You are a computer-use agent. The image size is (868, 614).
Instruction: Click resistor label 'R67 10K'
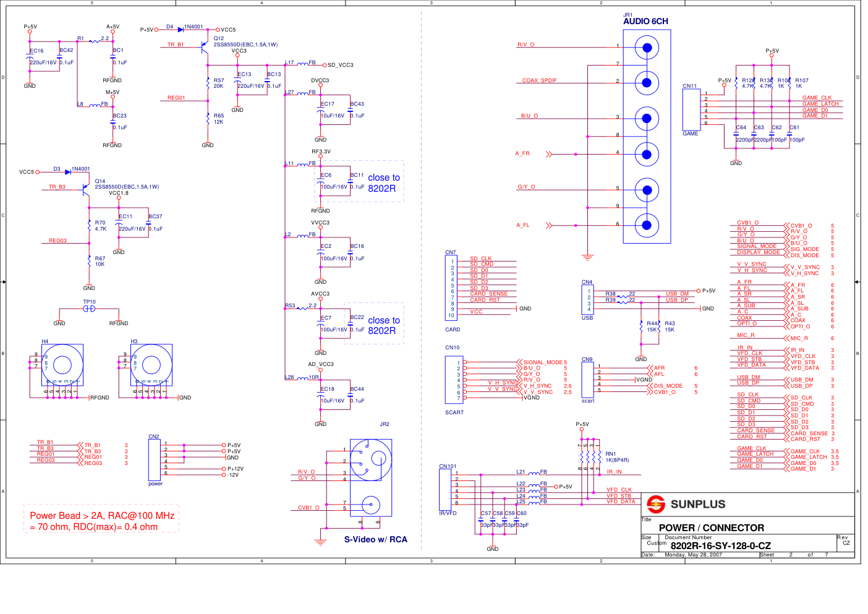[100, 262]
